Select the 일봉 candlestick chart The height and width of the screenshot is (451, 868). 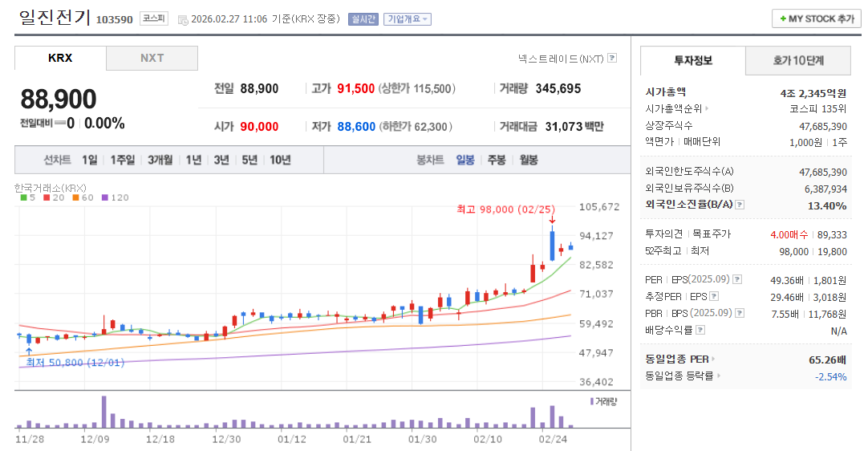coord(465,160)
